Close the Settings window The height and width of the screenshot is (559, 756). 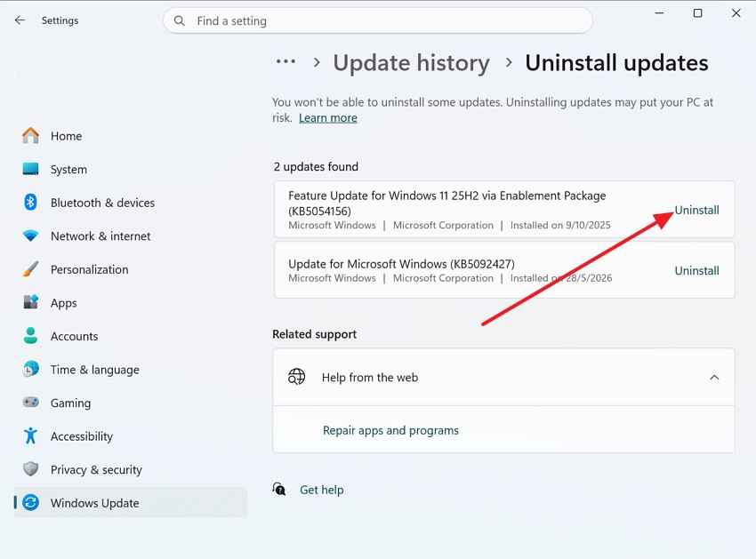[x=736, y=13]
